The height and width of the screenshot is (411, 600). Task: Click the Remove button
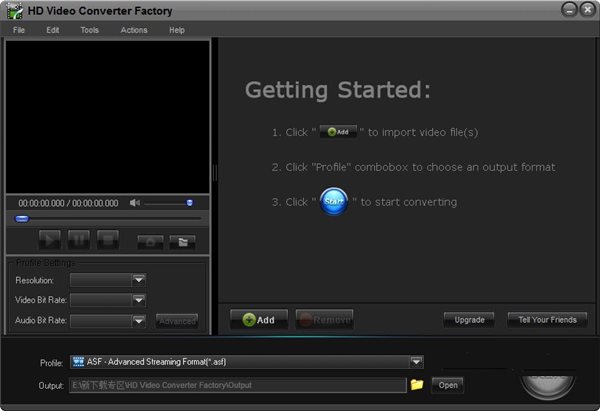point(324,320)
